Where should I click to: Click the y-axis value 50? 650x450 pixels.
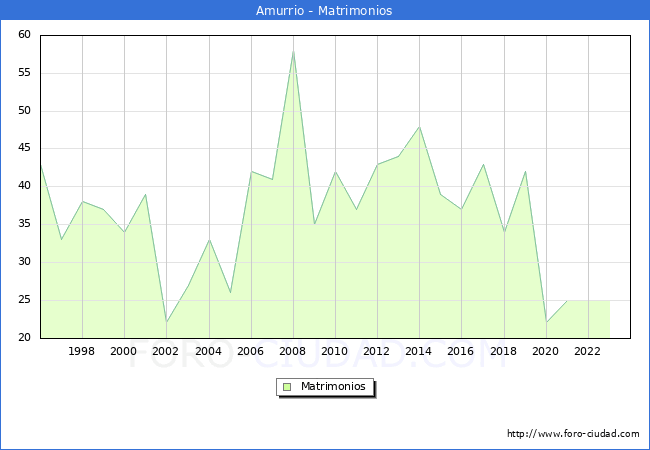coord(24,111)
